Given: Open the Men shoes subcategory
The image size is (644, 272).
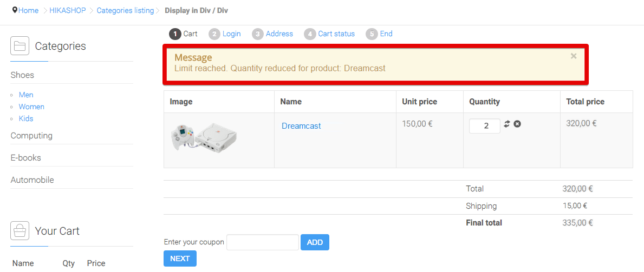Looking at the screenshot, I should 26,95.
